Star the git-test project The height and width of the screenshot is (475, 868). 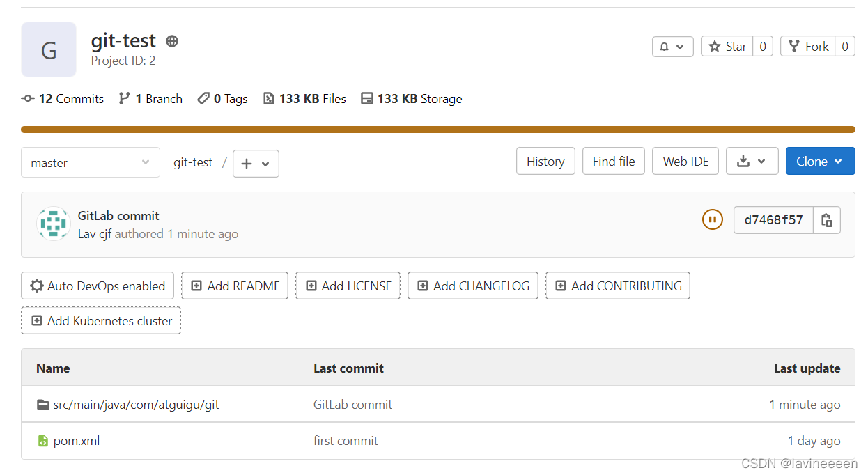(727, 47)
